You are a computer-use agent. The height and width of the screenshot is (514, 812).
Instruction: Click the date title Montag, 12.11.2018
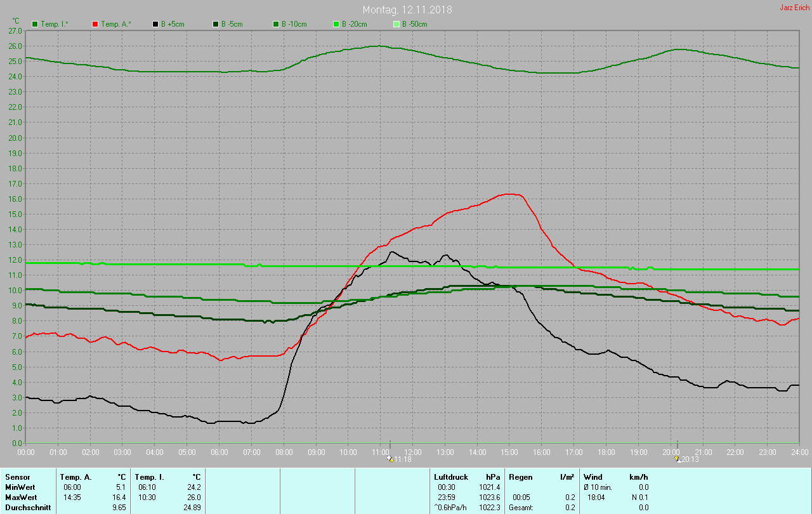coord(407,10)
